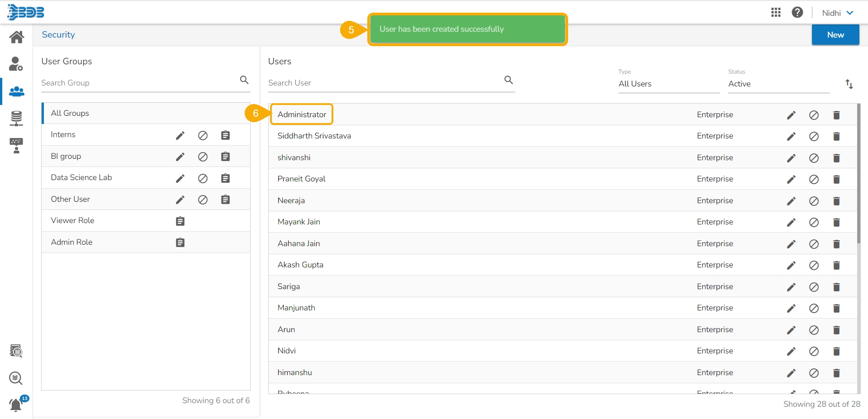This screenshot has width=868, height=419.
Task: Block the BI group
Action: [203, 157]
